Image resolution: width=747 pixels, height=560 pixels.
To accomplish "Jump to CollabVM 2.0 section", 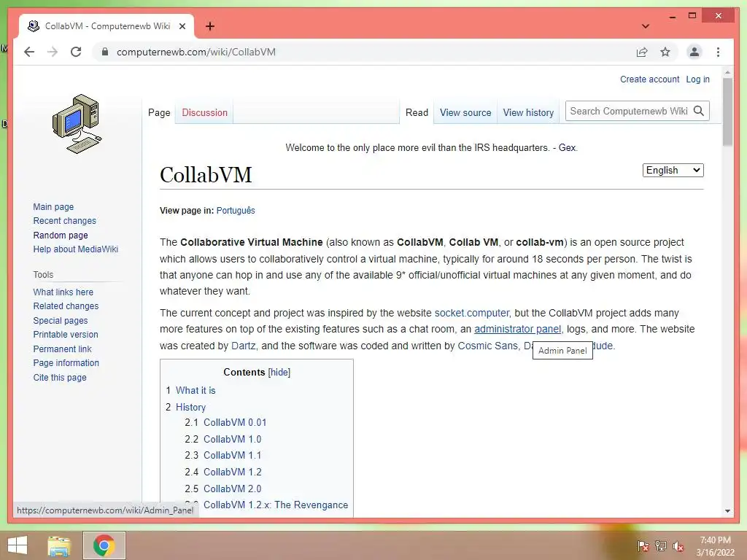I will coord(232,489).
